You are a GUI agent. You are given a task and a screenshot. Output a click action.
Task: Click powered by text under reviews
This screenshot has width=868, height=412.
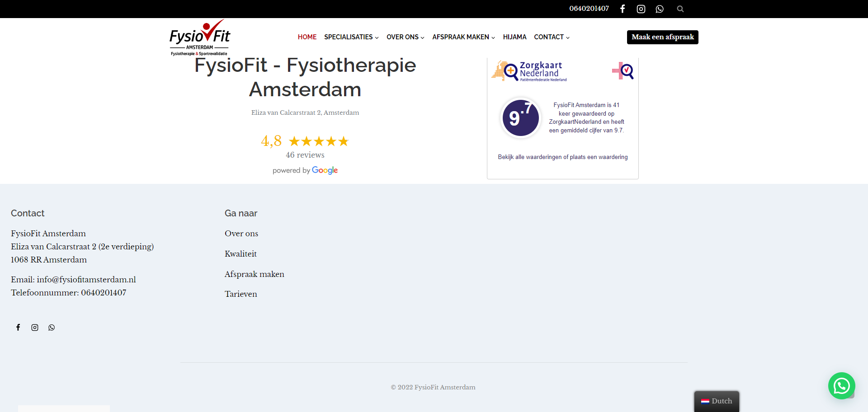[291, 170]
